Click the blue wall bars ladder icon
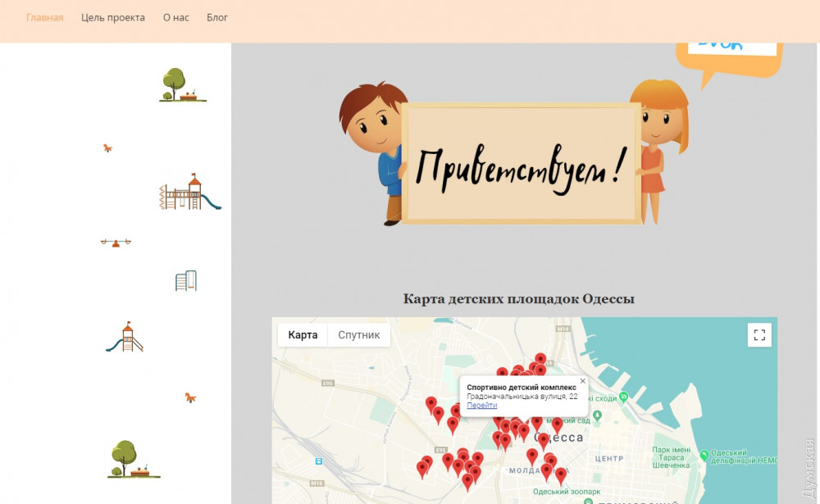This screenshot has height=504, width=820. coord(186,281)
